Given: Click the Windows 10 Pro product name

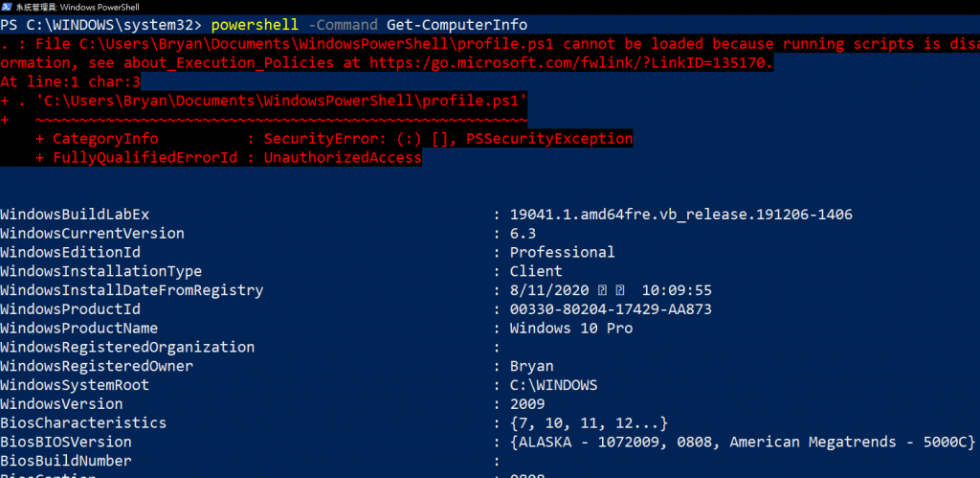Looking at the screenshot, I should pyautogui.click(x=571, y=329).
